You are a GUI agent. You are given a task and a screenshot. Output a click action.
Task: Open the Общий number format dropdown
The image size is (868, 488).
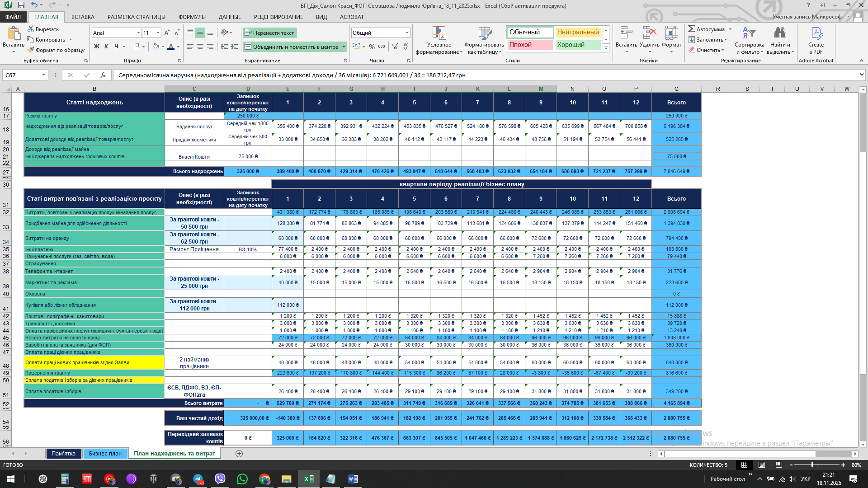407,33
